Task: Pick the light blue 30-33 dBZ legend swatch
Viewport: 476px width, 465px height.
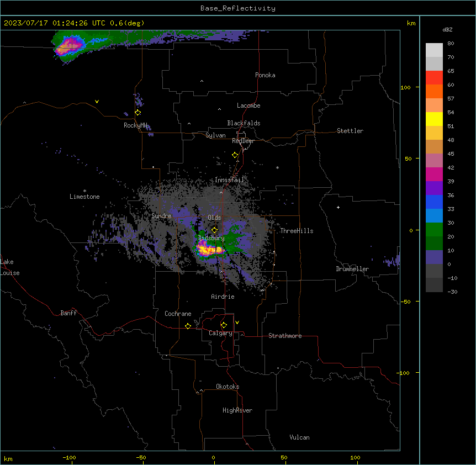Action: 434,216
